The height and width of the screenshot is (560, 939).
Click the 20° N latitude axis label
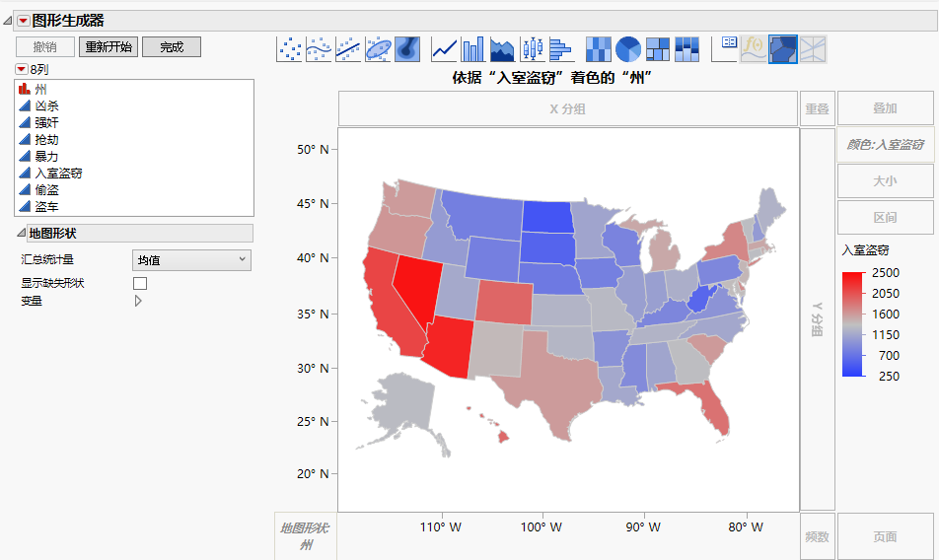313,474
